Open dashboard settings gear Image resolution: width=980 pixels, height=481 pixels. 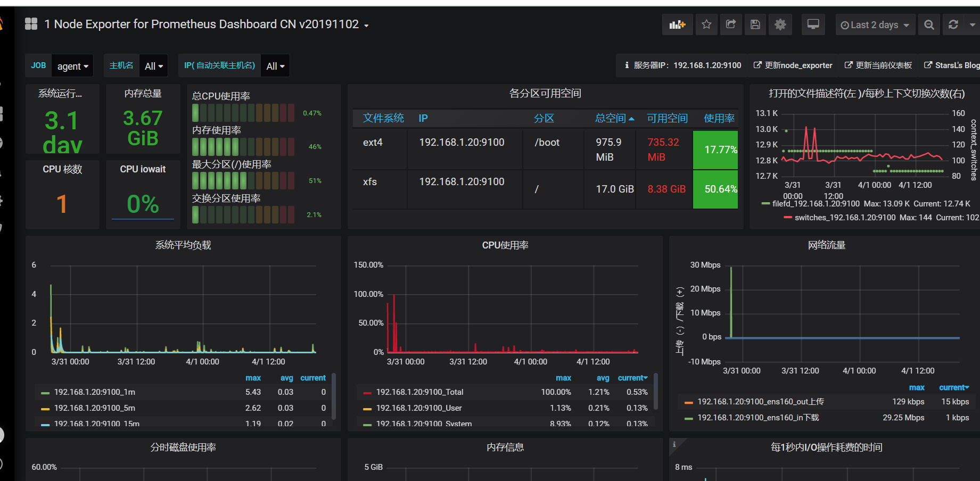tap(780, 24)
